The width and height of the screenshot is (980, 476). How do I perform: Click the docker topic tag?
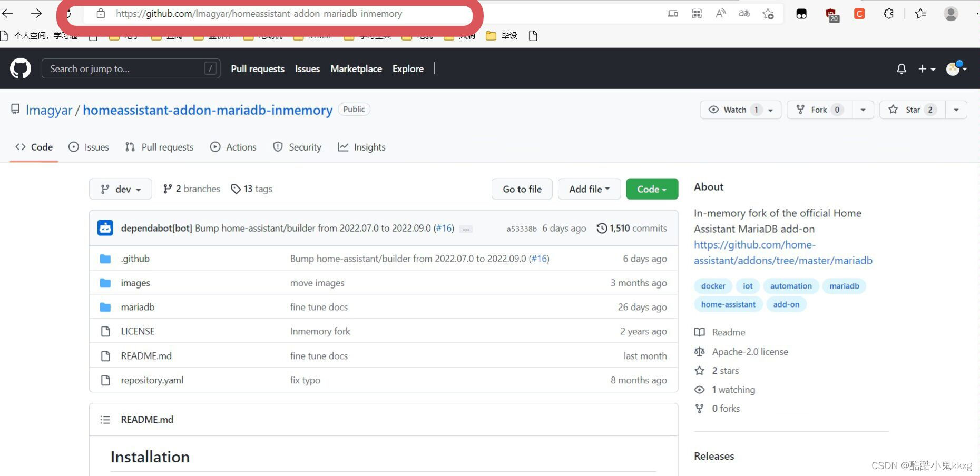(713, 286)
